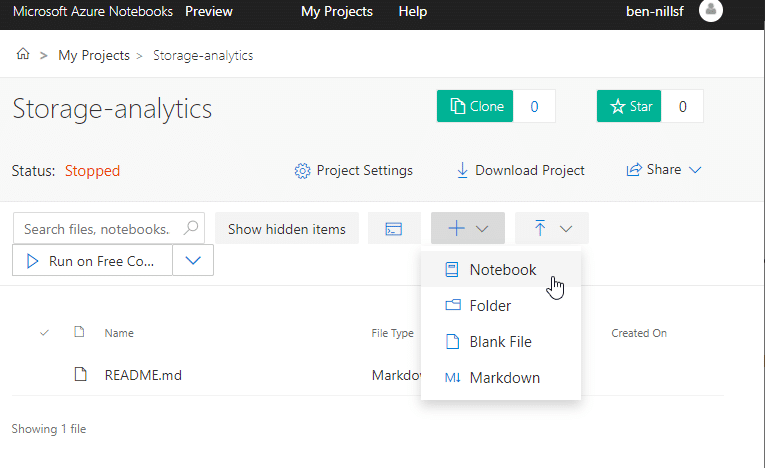
Task: Select Folder from the new menu
Action: click(x=501, y=305)
